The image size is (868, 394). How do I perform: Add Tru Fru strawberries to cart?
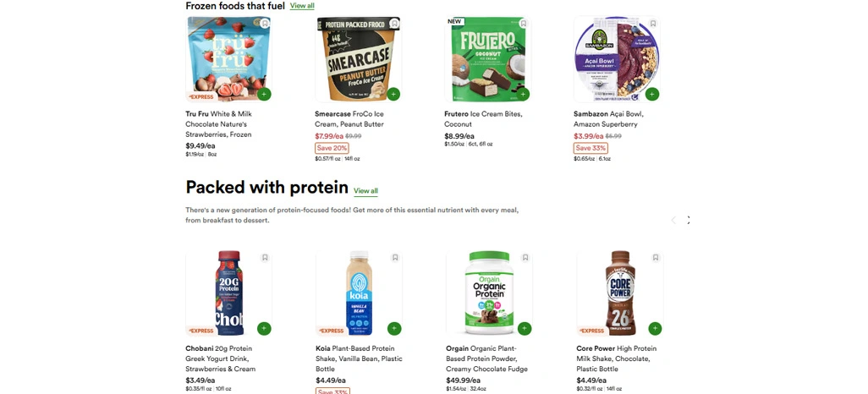pyautogui.click(x=265, y=94)
